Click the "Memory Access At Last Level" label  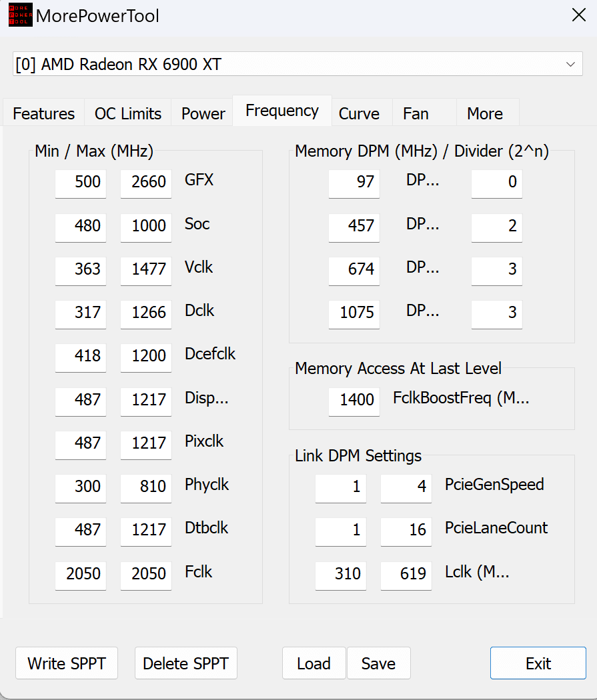[x=398, y=368]
